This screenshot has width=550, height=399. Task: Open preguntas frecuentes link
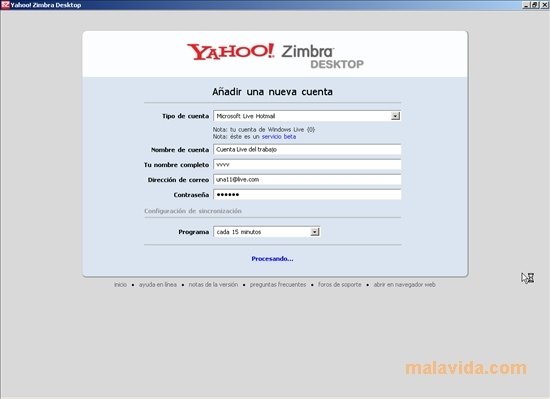[x=278, y=285]
